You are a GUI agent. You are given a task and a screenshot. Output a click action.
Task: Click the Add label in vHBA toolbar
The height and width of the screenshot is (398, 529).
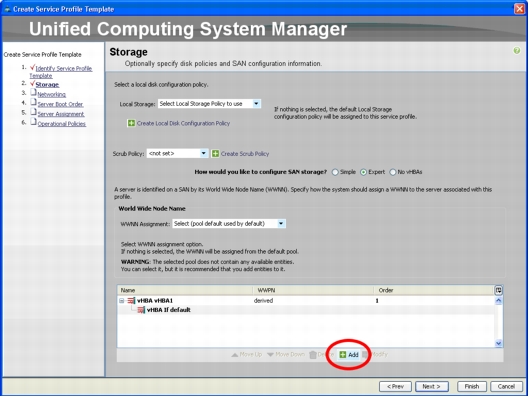coord(353,355)
